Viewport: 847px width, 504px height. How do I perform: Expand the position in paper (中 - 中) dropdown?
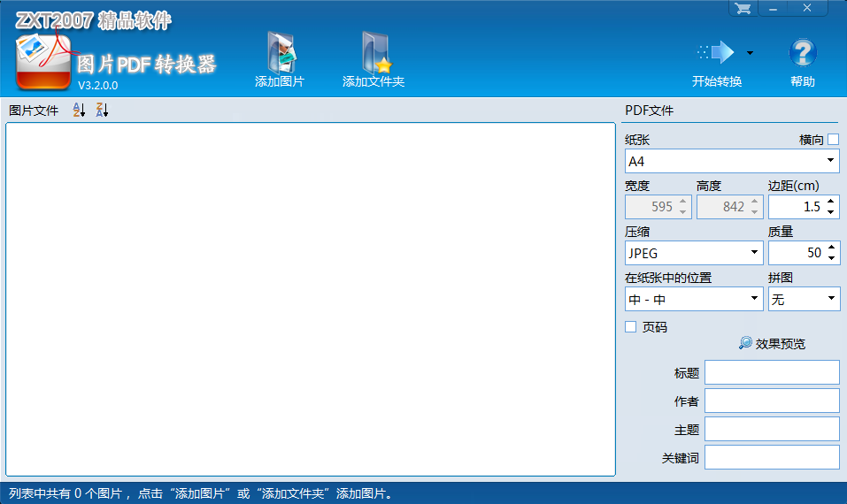click(754, 300)
